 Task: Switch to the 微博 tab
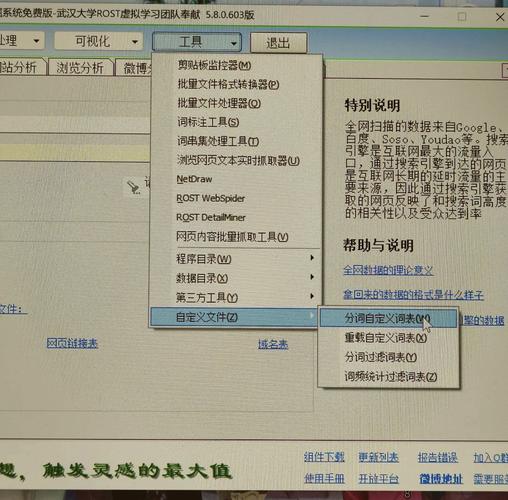pyautogui.click(x=135, y=68)
